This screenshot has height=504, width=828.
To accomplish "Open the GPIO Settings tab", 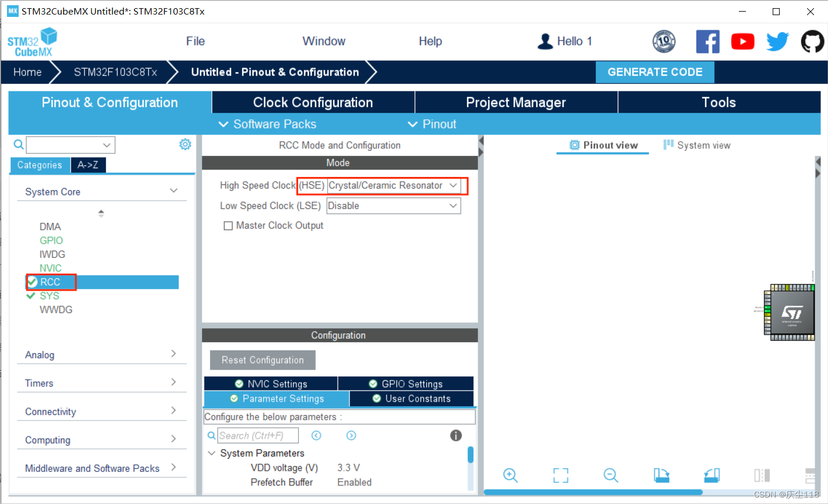I will tap(406, 384).
